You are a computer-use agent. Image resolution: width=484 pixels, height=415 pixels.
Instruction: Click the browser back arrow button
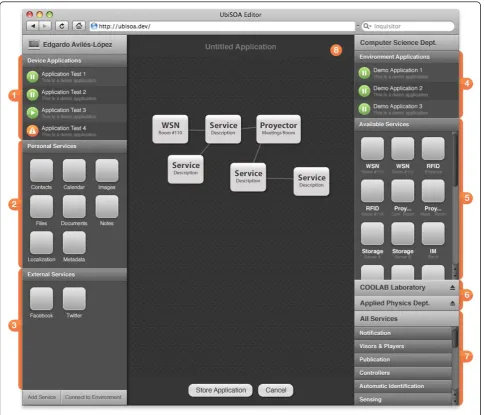[x=32, y=26]
